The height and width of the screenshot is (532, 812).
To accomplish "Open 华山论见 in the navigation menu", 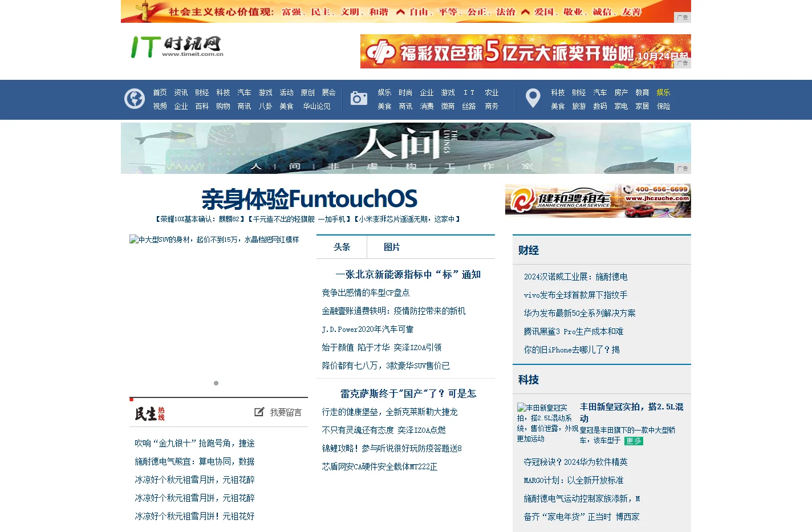I will tap(316, 106).
